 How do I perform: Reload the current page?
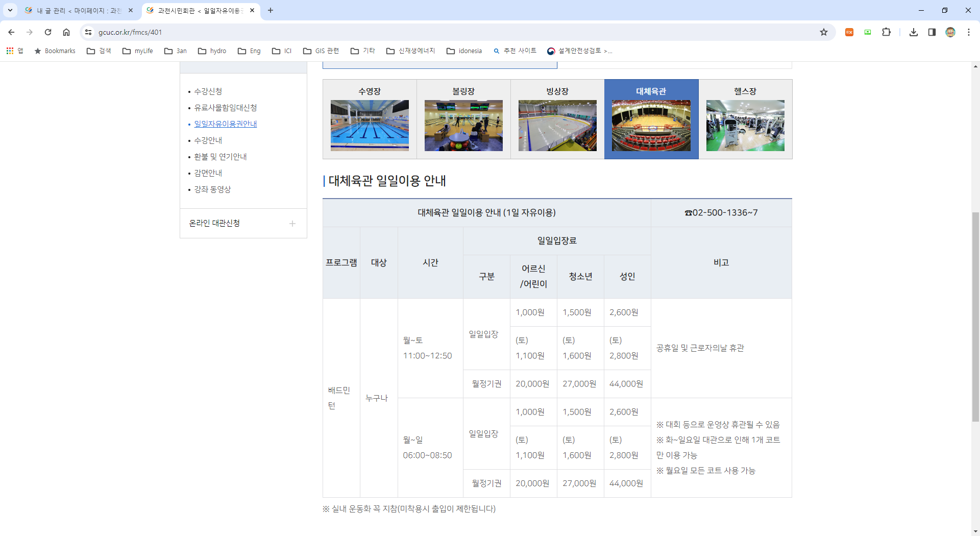(x=48, y=32)
